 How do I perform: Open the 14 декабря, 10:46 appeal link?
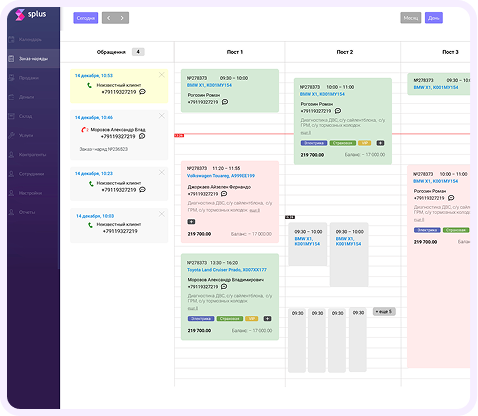point(94,118)
